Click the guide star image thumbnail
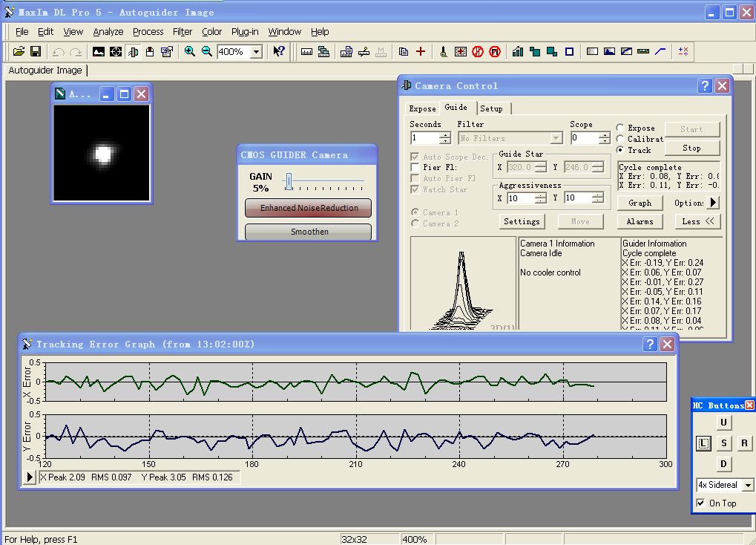756x545 pixels. point(102,154)
